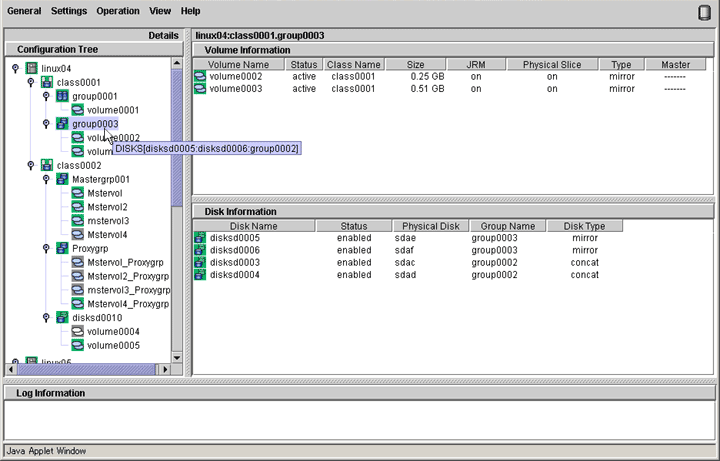Click the tree horizontal scrollbar right arrow

165,369
